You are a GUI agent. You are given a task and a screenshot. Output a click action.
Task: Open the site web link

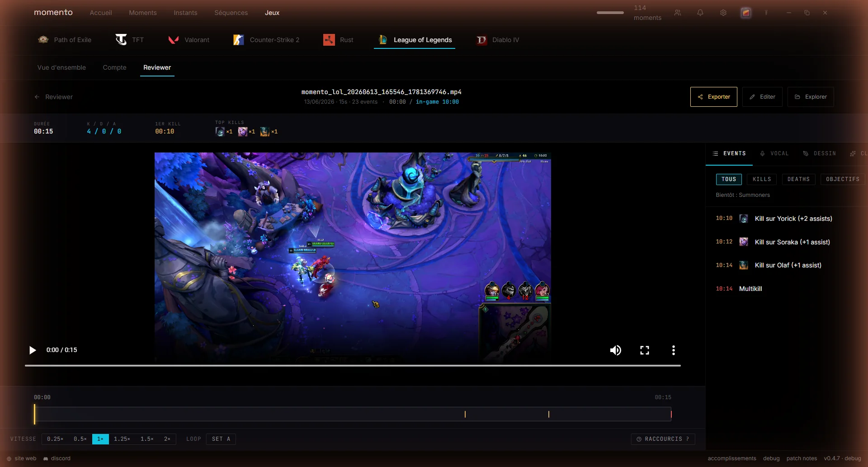(21, 458)
